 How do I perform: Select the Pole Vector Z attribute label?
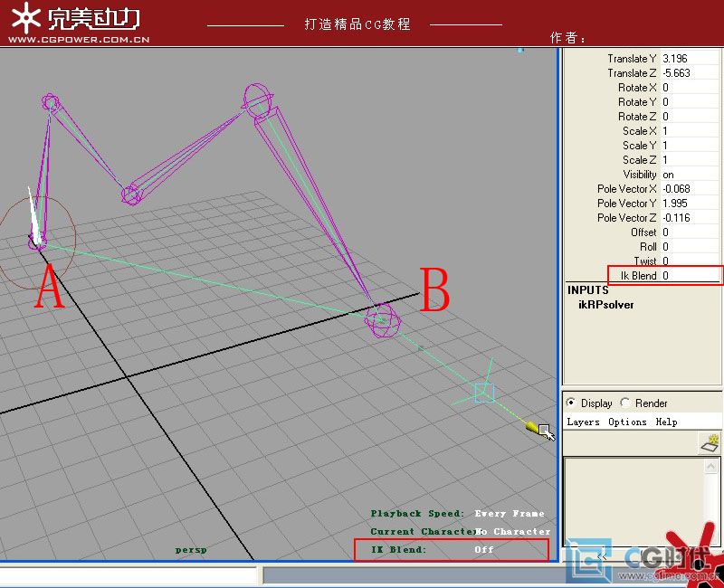pos(626,218)
